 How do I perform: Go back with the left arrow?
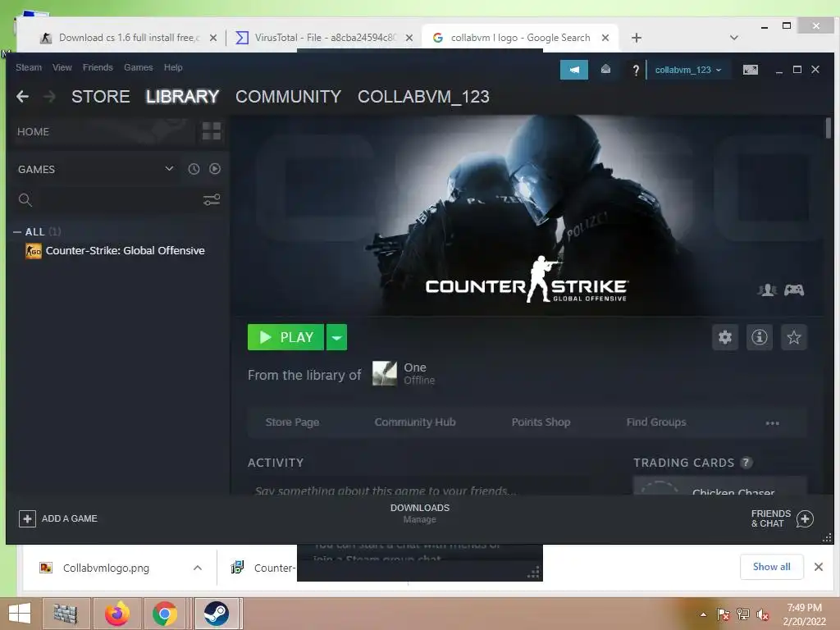[x=22, y=97]
